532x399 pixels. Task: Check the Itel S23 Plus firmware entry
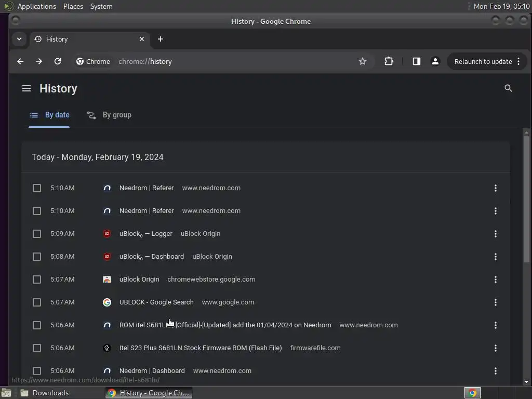pyautogui.click(x=37, y=348)
